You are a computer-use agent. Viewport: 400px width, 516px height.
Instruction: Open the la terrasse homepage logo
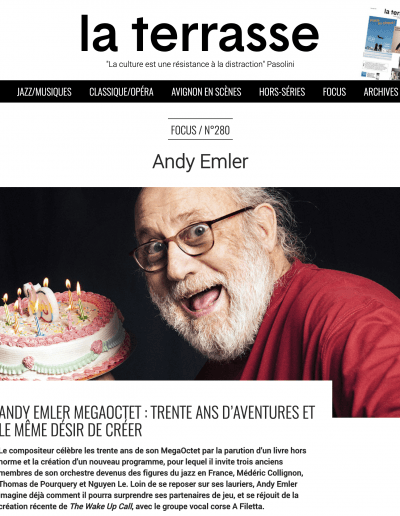(x=200, y=33)
